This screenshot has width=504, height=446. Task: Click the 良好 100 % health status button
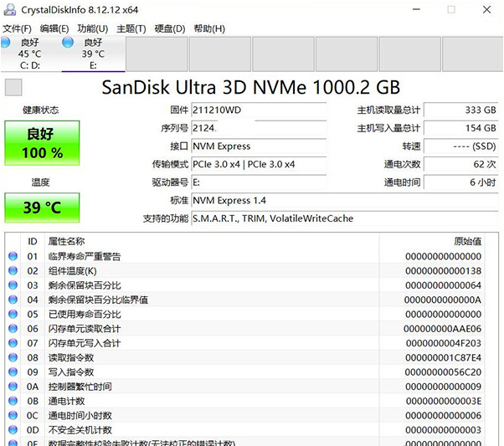click(42, 143)
